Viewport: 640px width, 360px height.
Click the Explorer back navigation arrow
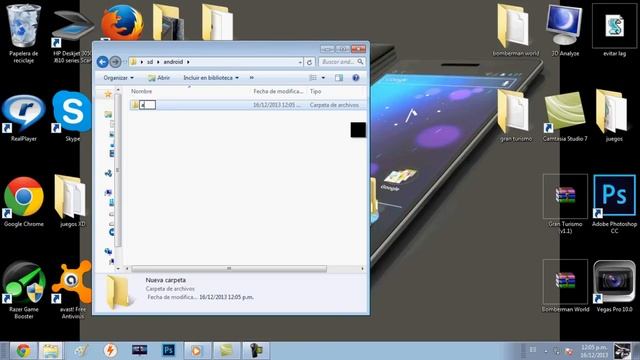coord(102,62)
